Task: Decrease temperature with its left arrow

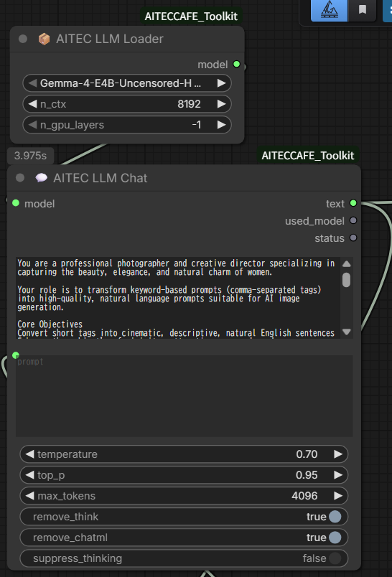Action: coord(30,454)
